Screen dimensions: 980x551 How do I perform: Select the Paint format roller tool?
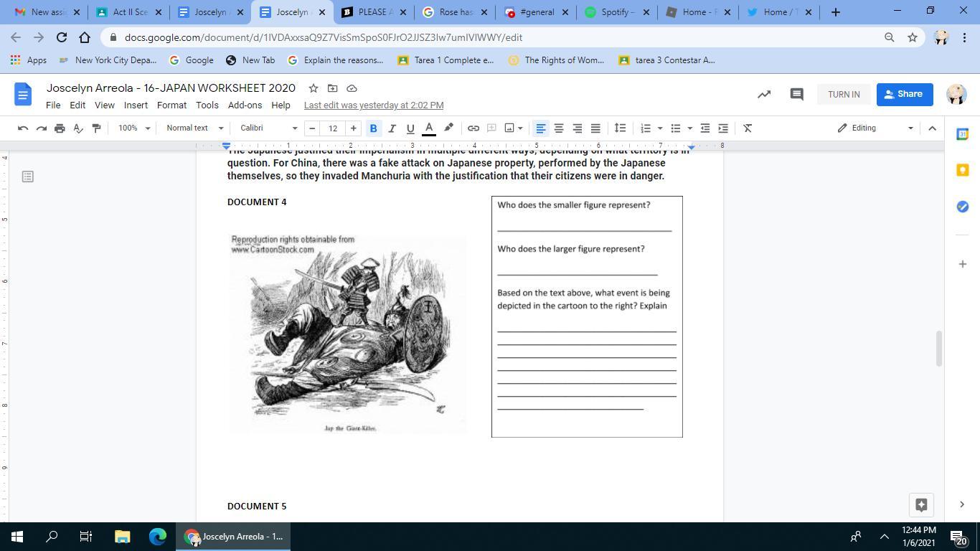[x=96, y=128]
